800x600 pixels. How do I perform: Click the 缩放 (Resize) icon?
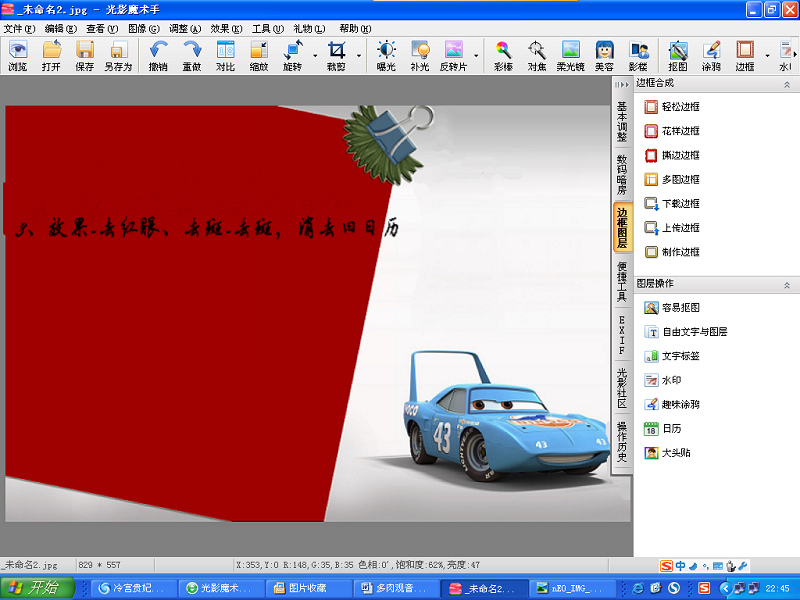pyautogui.click(x=259, y=56)
